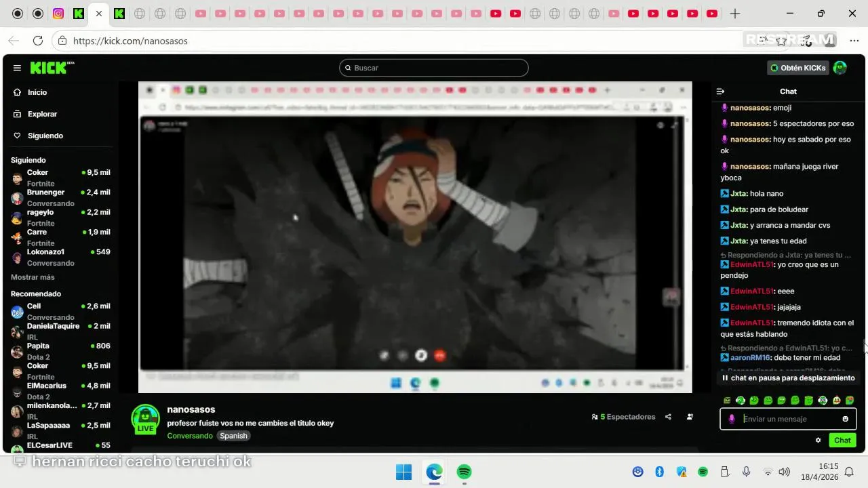Open nanosasos channel name link

[191, 409]
